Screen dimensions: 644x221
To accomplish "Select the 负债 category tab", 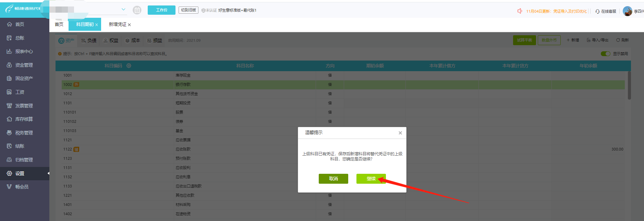I will [89, 40].
